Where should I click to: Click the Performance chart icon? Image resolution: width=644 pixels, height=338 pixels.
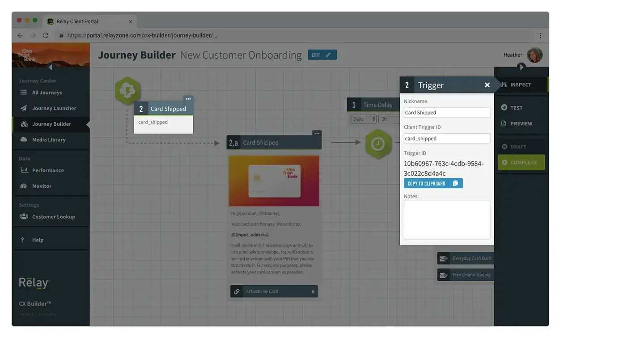[x=24, y=170]
